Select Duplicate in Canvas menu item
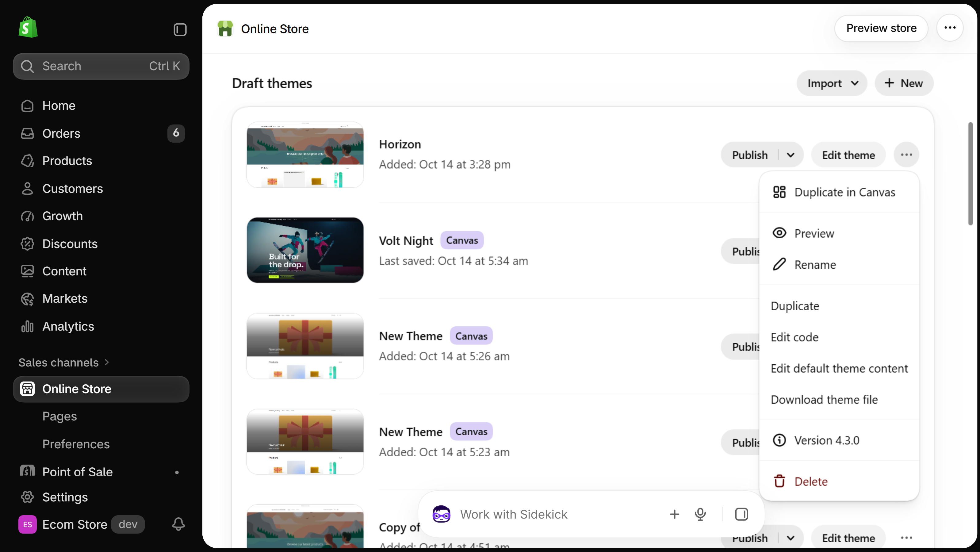The width and height of the screenshot is (980, 552). click(839, 192)
